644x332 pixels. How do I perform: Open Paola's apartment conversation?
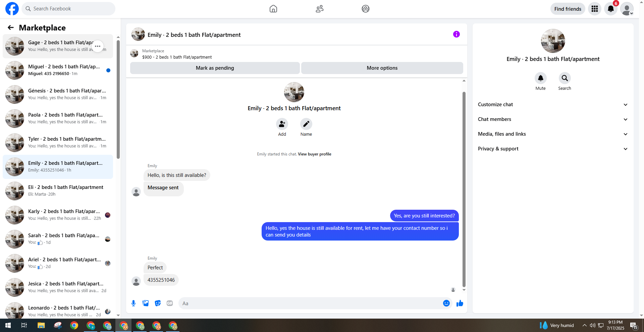click(58, 119)
